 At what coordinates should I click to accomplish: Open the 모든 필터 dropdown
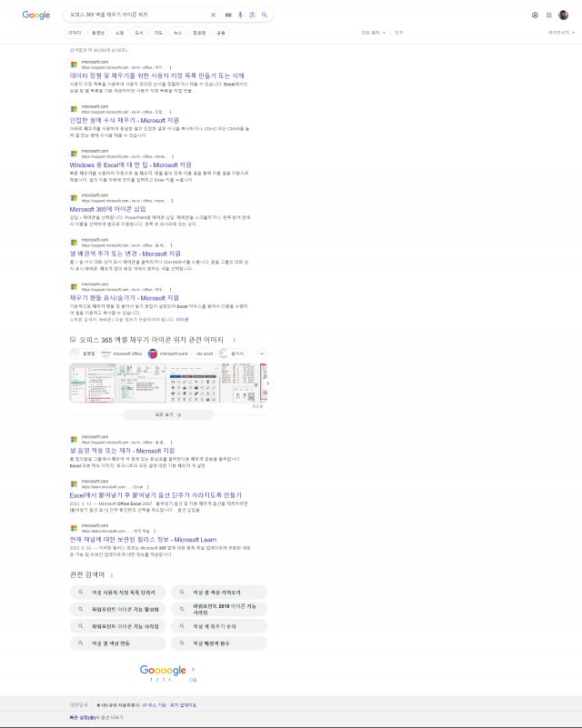click(x=374, y=33)
